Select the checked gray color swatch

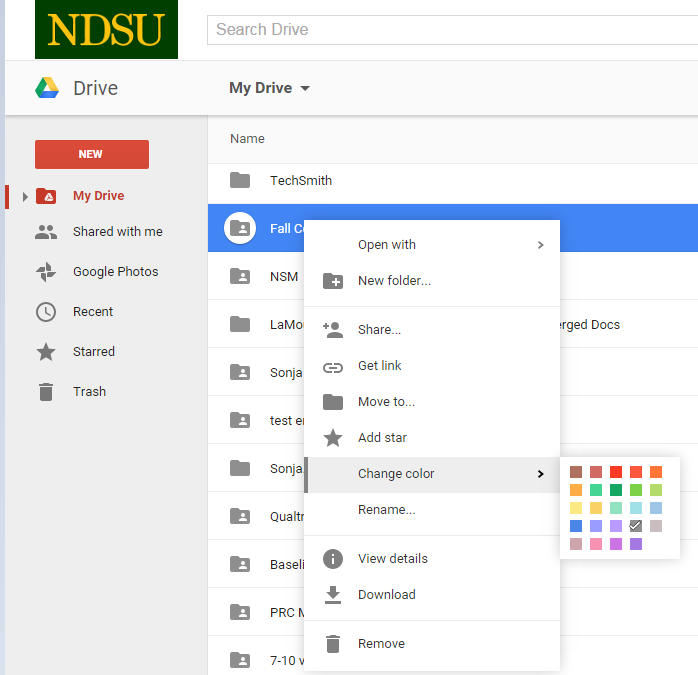[635, 526]
